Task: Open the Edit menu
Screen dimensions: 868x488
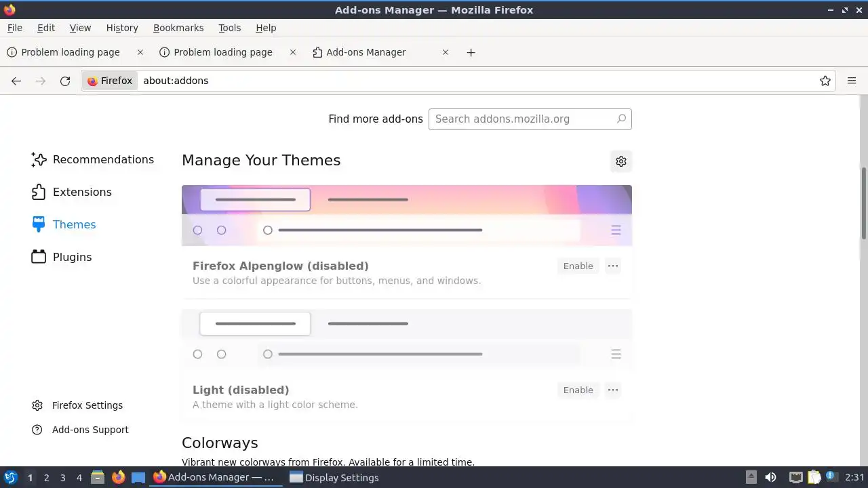Action: pos(46,28)
